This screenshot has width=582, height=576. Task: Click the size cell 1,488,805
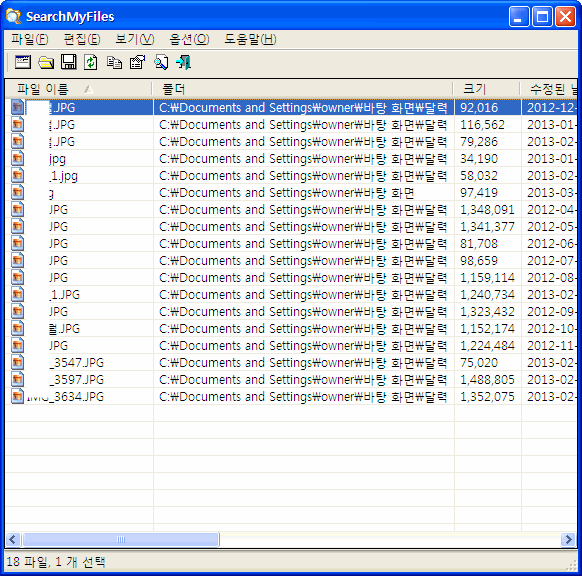tap(488, 380)
